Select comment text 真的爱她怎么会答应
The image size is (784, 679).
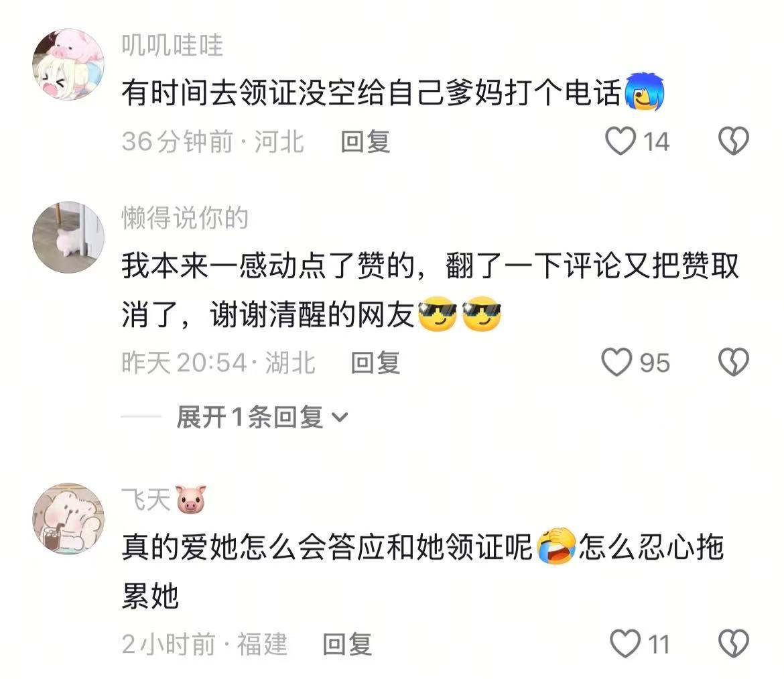[423, 572]
